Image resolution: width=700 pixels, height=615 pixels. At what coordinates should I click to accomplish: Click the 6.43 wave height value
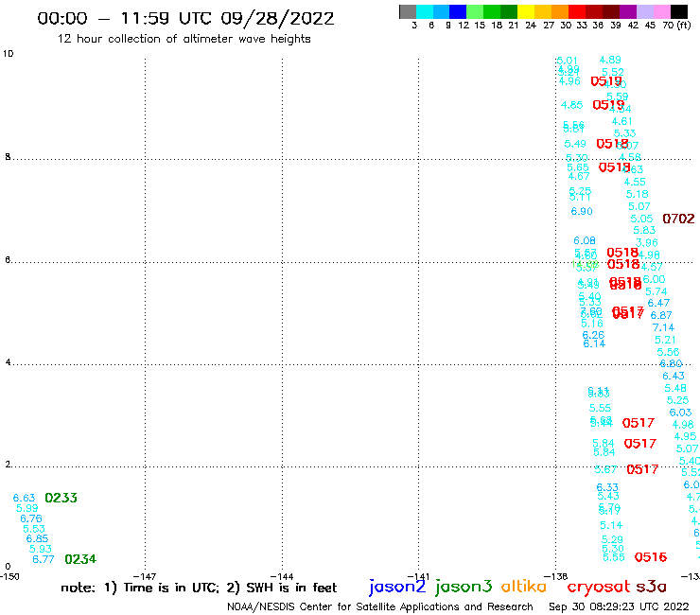pyautogui.click(x=674, y=376)
